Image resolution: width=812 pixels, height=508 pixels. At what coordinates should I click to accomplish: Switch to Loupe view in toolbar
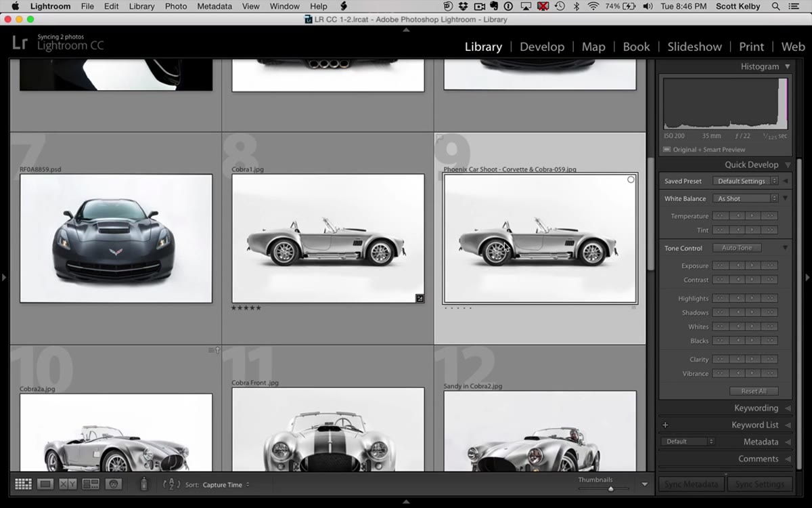tap(45, 484)
